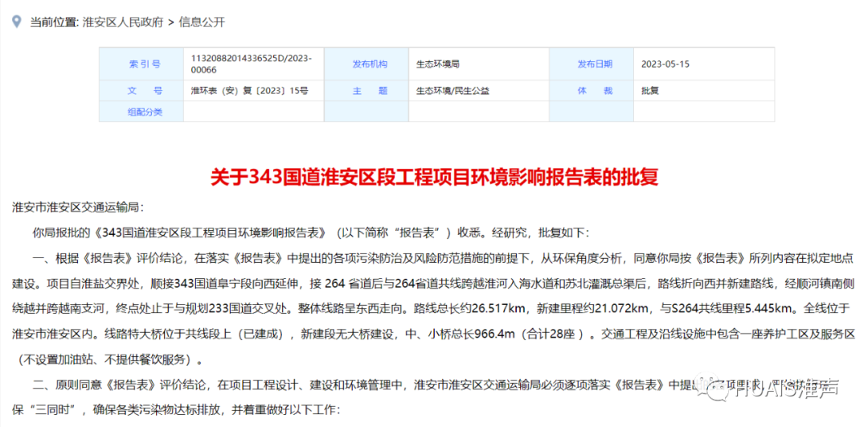
Task: Click the 组配分类 label cell
Action: (x=144, y=112)
